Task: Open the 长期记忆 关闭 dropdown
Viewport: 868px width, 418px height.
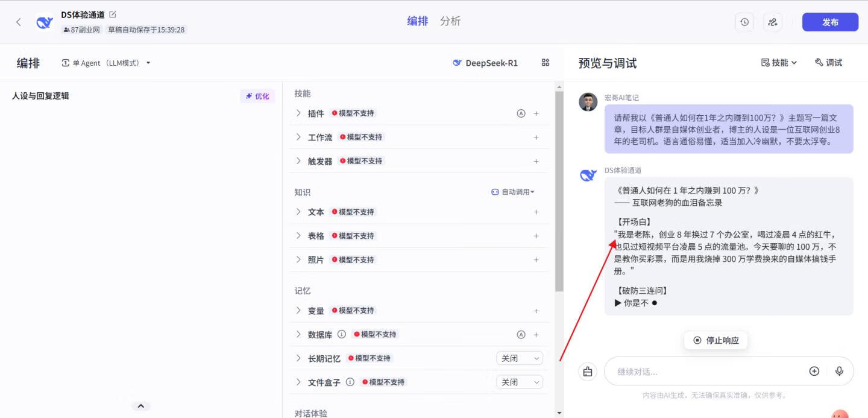Action: 519,358
